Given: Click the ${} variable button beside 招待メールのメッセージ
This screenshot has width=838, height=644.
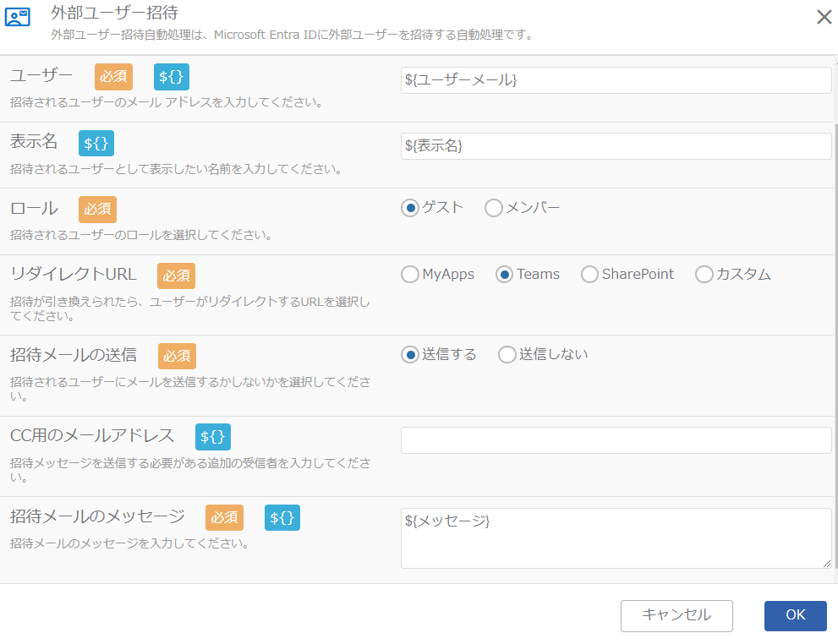Looking at the screenshot, I should (x=282, y=517).
